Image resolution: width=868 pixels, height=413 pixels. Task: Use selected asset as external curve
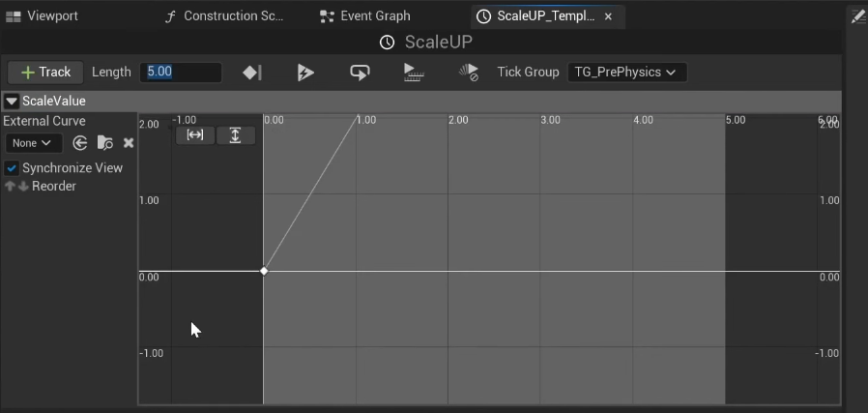[80, 143]
